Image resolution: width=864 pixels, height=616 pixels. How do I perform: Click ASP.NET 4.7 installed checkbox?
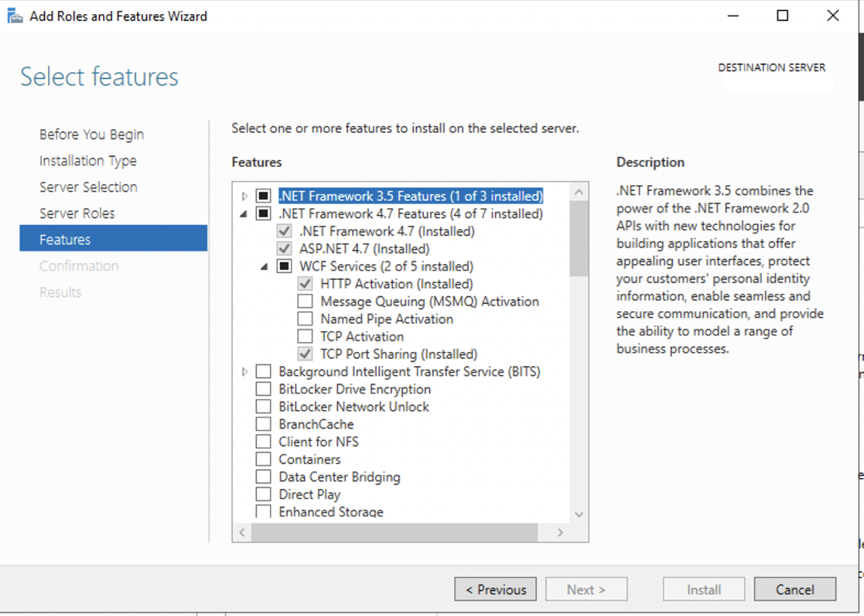(284, 249)
